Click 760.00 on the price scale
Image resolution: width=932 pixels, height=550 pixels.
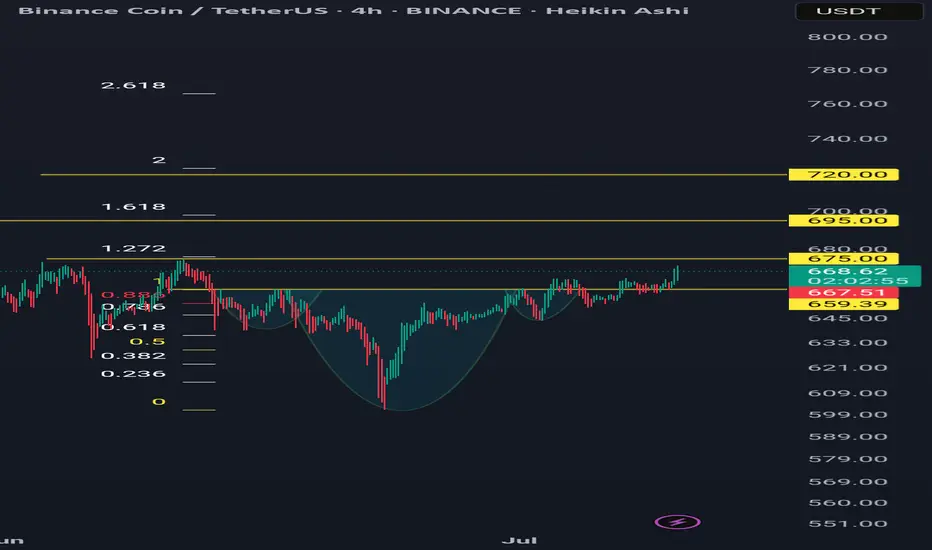[848, 104]
